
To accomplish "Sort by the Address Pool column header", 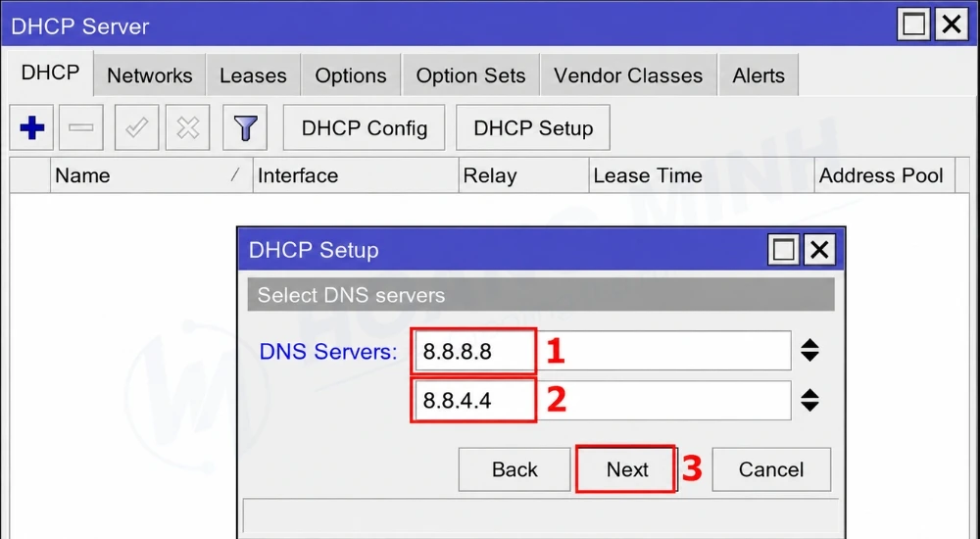I will [x=884, y=175].
